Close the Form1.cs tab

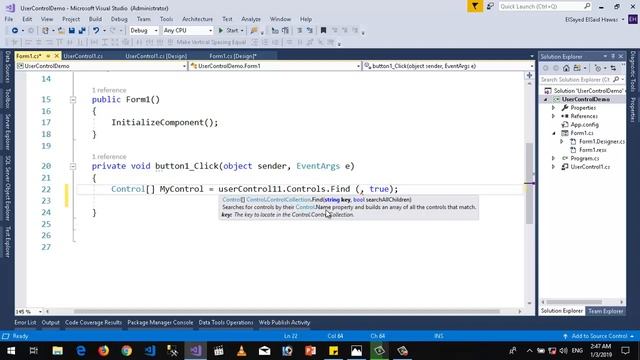(57, 56)
